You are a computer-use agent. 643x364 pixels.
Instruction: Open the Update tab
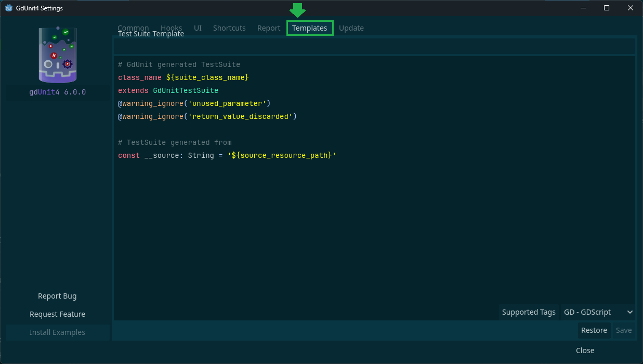(x=351, y=28)
